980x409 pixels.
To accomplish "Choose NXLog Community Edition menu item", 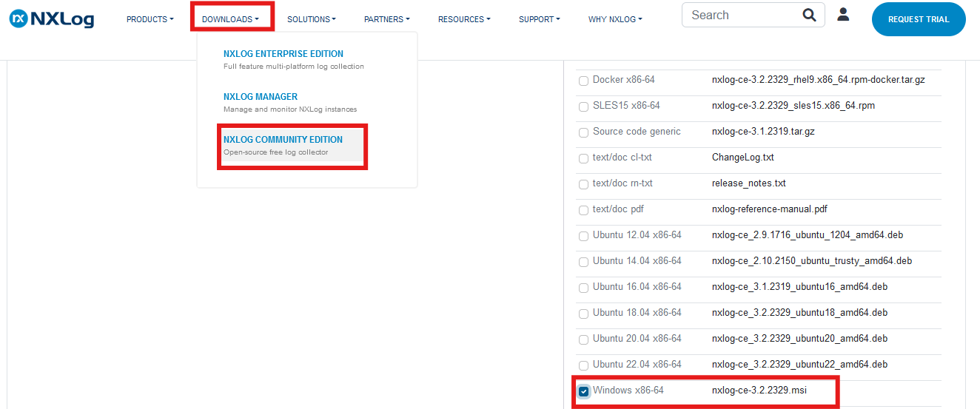I will pyautogui.click(x=283, y=140).
